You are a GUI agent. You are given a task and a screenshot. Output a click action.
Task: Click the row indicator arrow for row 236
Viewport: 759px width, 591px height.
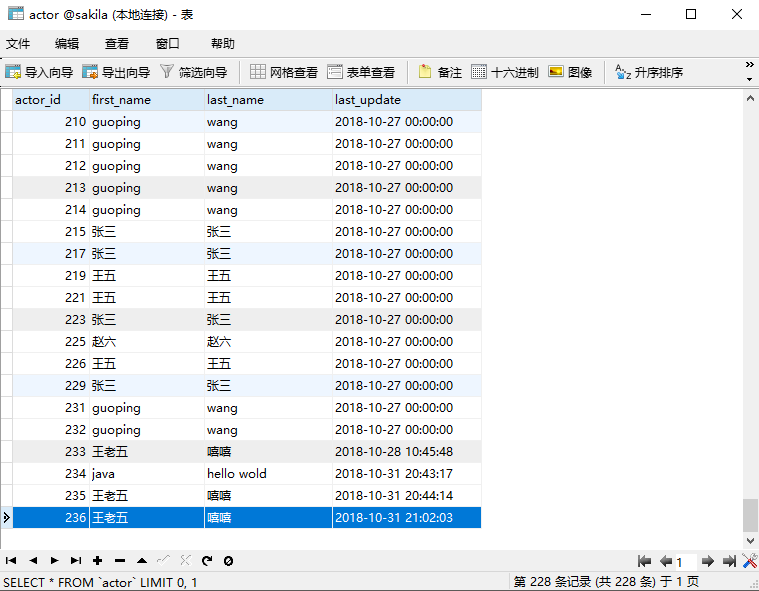coord(6,517)
